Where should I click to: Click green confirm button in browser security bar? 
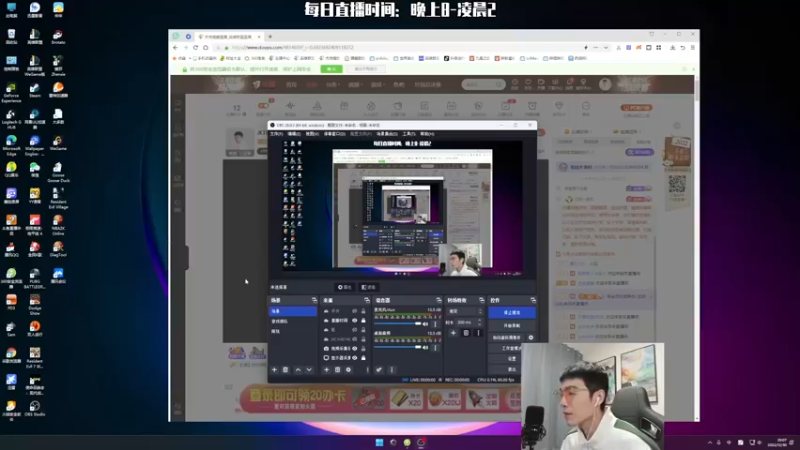point(331,69)
